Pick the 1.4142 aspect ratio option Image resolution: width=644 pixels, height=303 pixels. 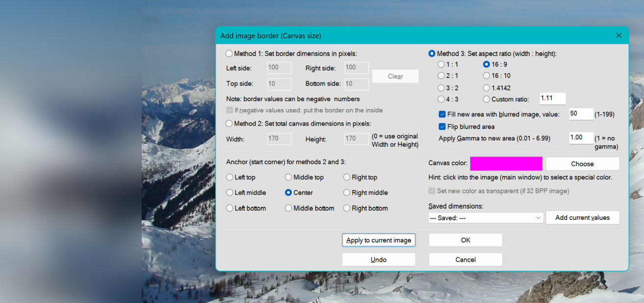487,88
